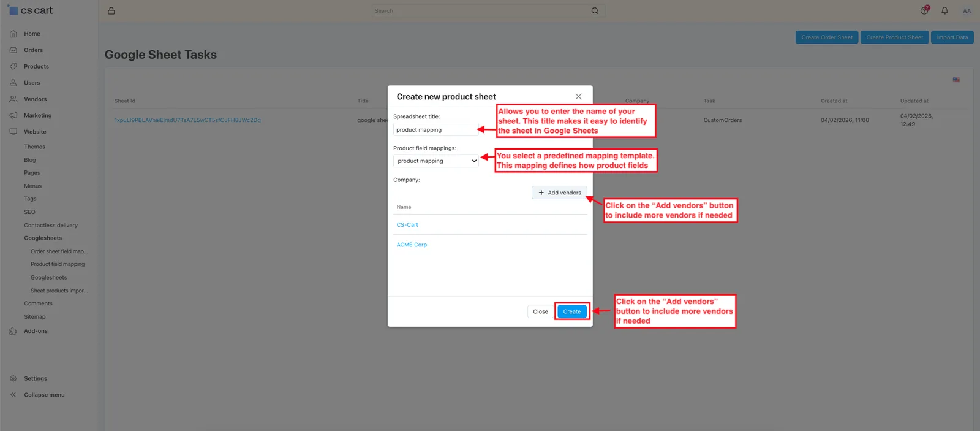Click the search magnifier icon
This screenshot has width=980, height=431.
pyautogui.click(x=595, y=11)
